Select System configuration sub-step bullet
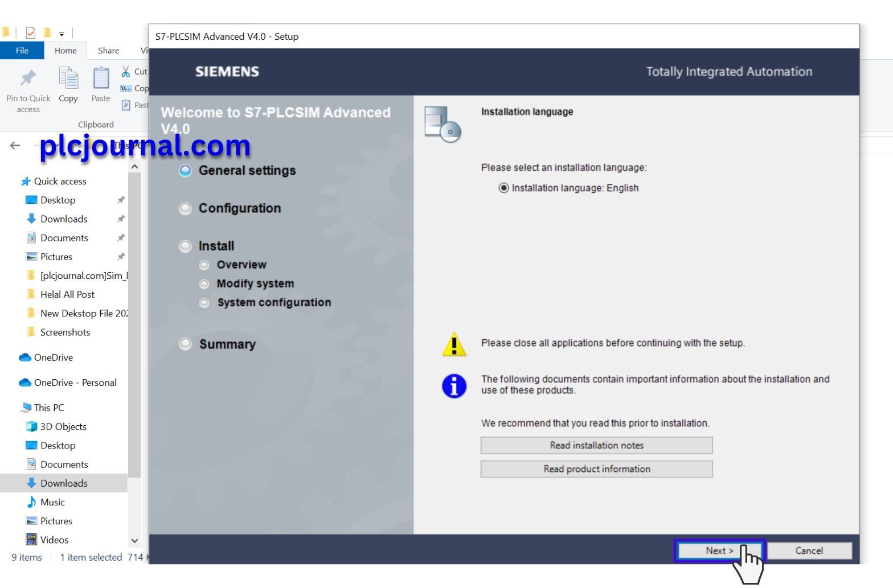The height and width of the screenshot is (588, 893). pyautogui.click(x=204, y=303)
